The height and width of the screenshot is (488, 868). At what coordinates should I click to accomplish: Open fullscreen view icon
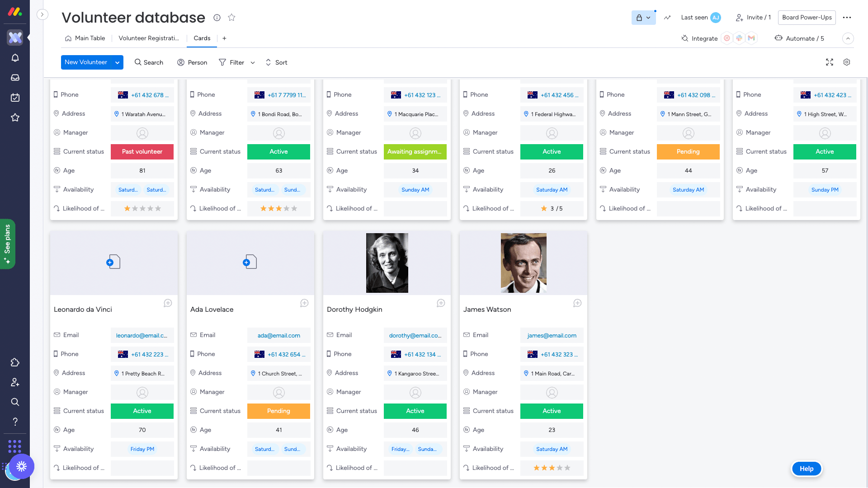830,62
